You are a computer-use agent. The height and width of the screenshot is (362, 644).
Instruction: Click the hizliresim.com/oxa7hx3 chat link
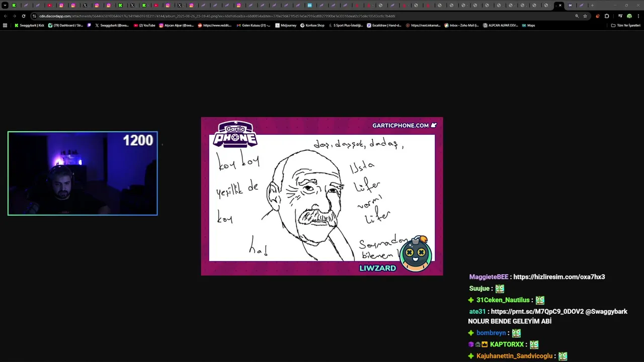click(559, 277)
